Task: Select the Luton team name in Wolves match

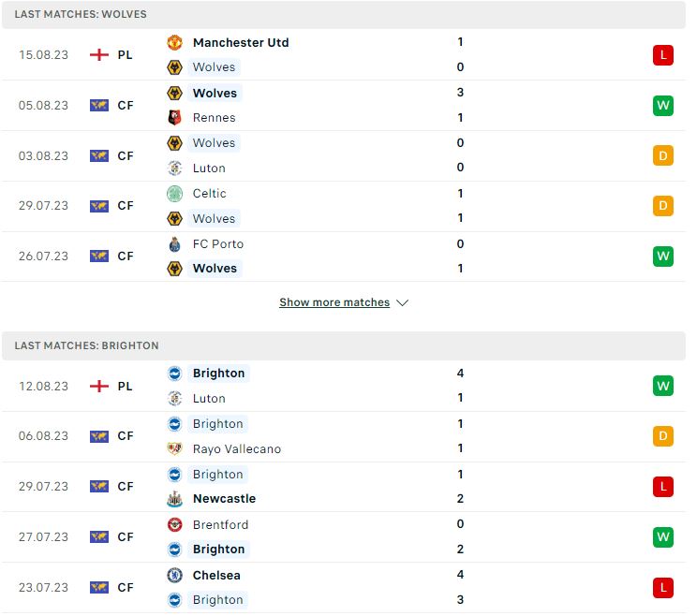Action: coord(209,169)
